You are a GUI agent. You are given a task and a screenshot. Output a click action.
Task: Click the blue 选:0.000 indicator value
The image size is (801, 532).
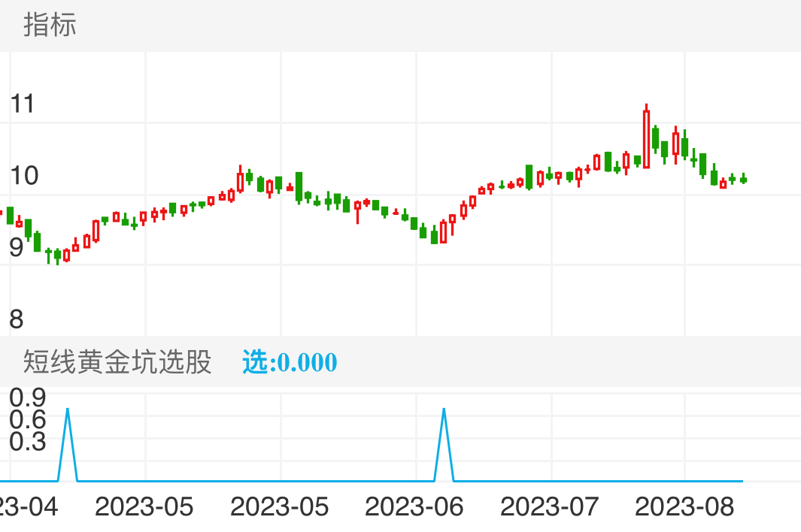coord(290,363)
